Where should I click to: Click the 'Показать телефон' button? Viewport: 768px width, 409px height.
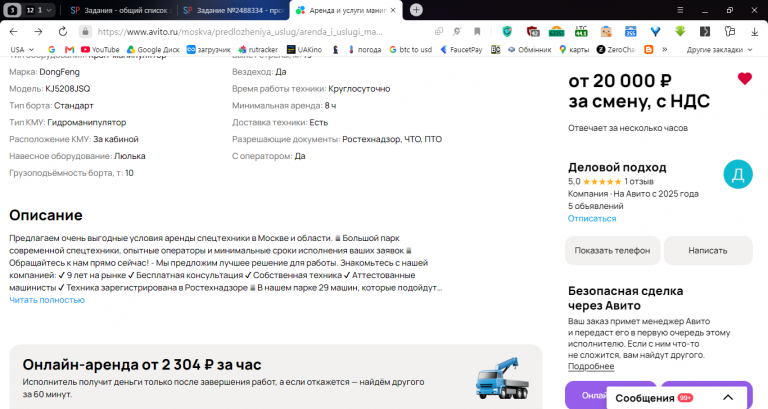[612, 250]
